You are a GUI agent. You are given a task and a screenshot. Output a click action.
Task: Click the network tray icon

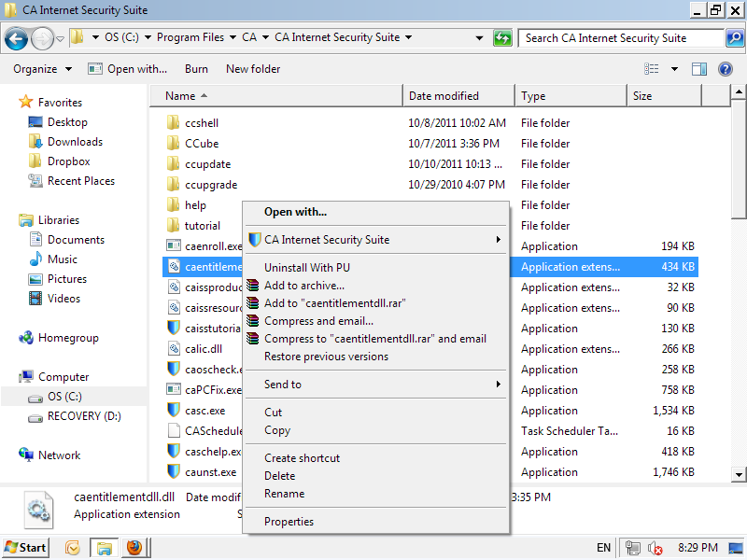[x=633, y=548]
